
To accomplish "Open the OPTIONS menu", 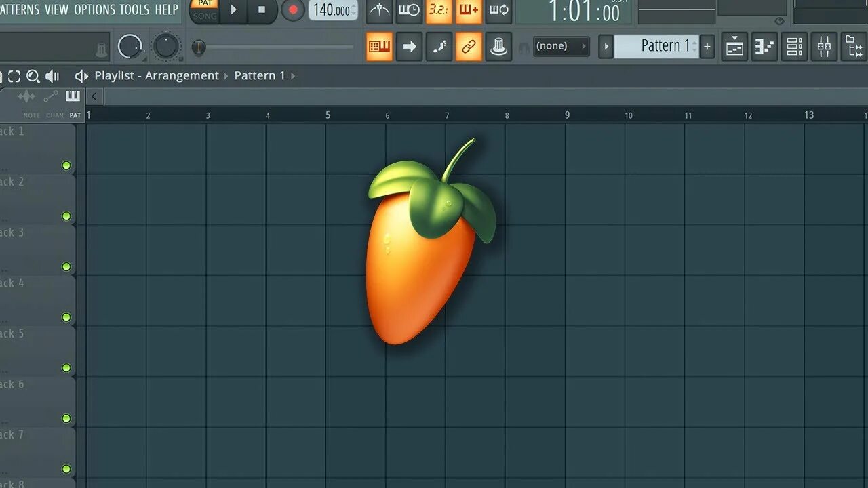I will coord(94,9).
